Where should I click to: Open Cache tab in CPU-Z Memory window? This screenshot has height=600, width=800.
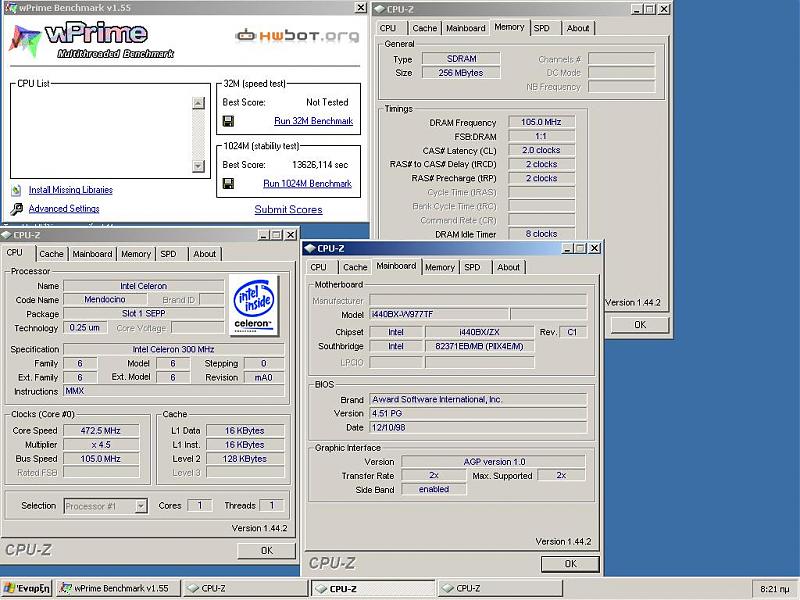[x=424, y=28]
